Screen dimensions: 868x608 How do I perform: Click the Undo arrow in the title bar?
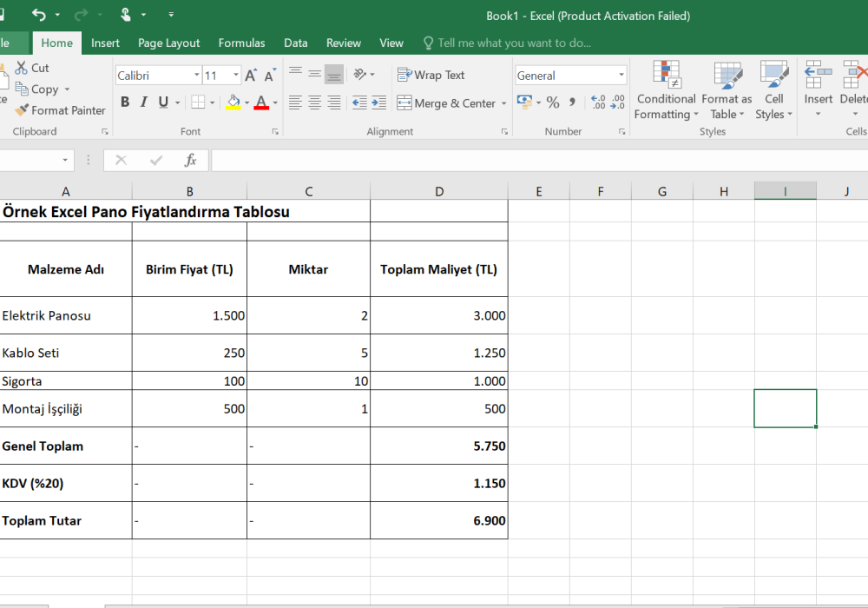click(39, 15)
